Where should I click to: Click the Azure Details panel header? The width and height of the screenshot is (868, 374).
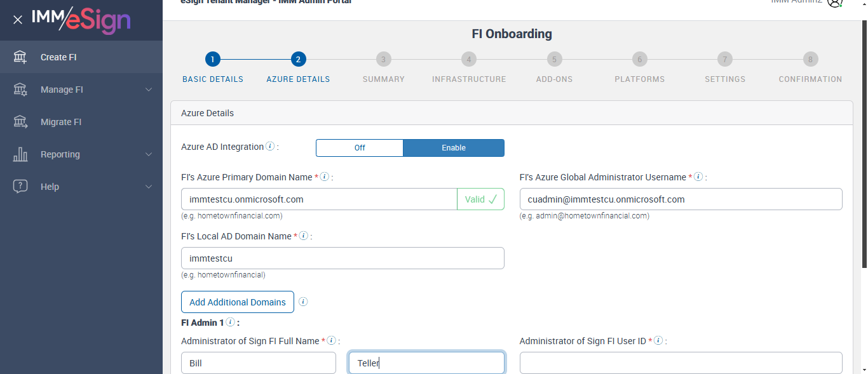tap(512, 113)
